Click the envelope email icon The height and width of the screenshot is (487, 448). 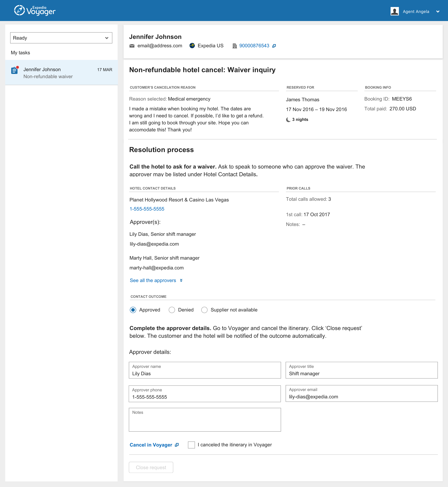point(132,46)
